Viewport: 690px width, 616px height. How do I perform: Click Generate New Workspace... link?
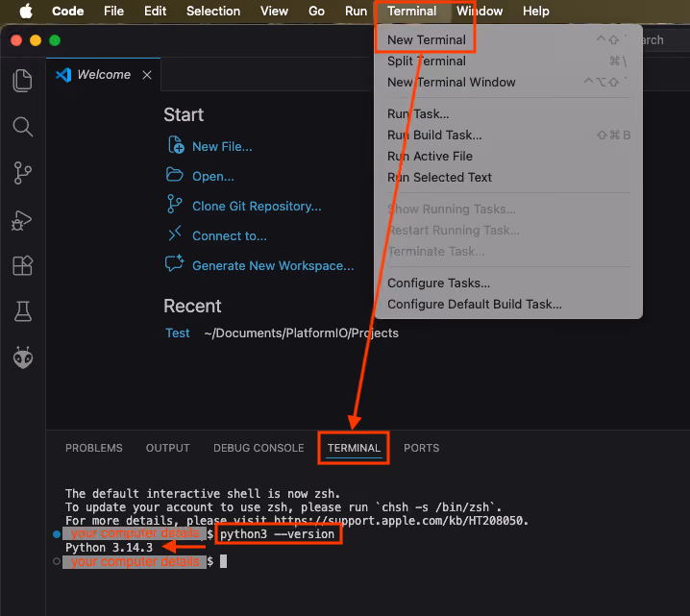coord(273,266)
